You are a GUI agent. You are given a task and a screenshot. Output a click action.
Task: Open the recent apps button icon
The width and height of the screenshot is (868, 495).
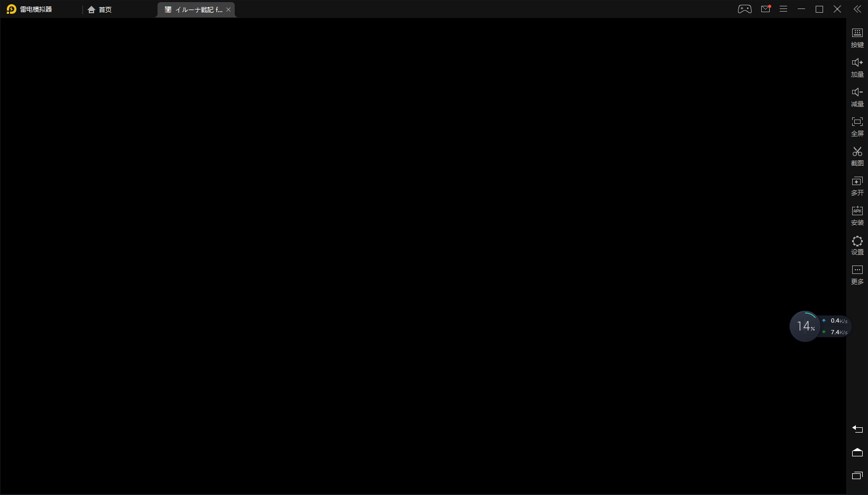(x=857, y=475)
